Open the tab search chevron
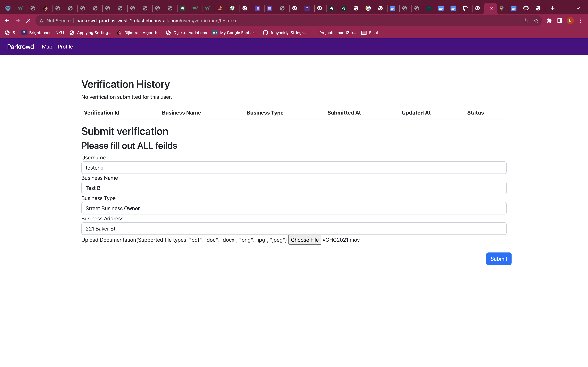This screenshot has width=588, height=367. click(578, 8)
